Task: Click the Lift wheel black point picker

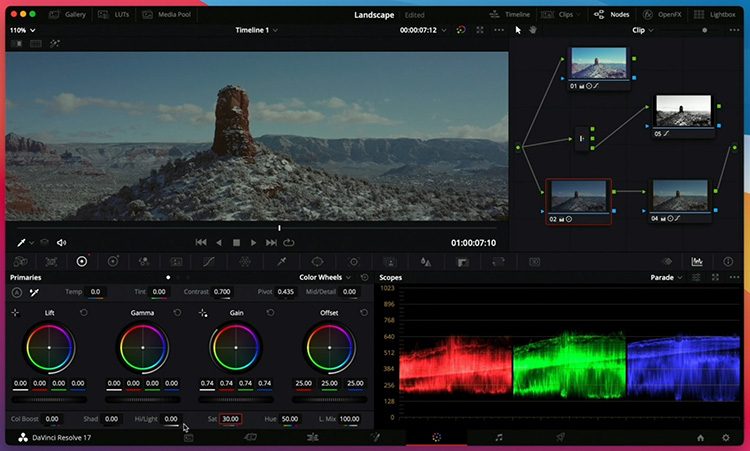Action: pyautogui.click(x=15, y=313)
